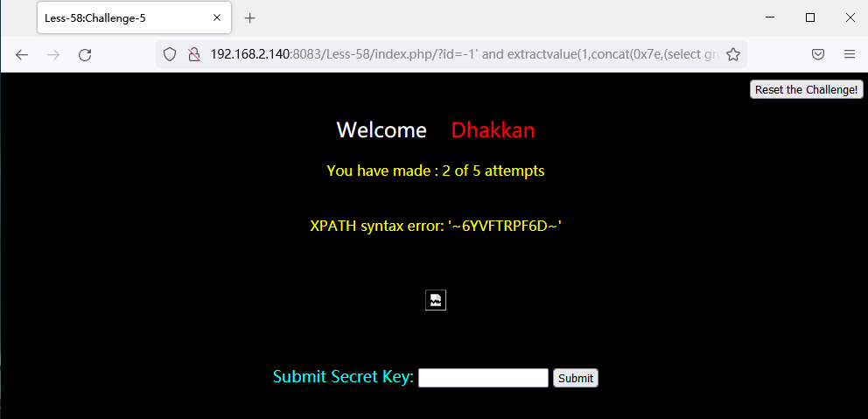Screen dimensions: 868x419
Task: Focus the Submit Secret Key field
Action: (483, 378)
